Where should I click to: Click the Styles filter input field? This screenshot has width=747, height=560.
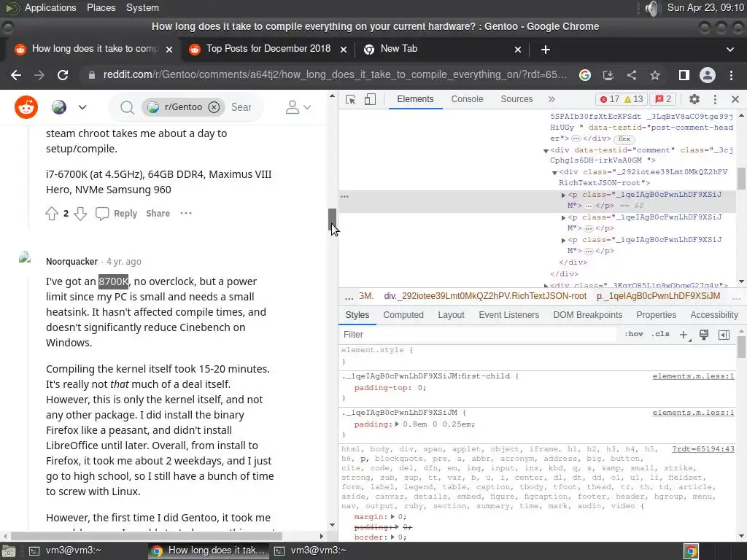coord(478,335)
